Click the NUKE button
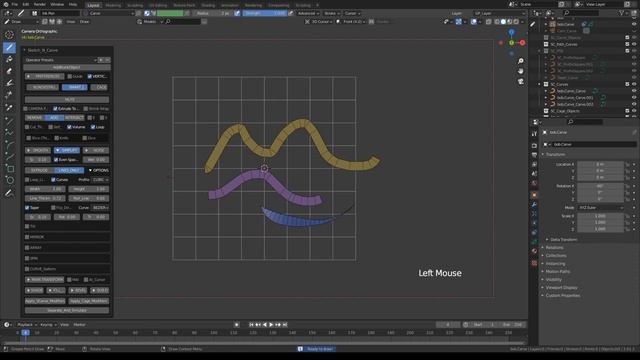640x360 pixels. [67, 99]
